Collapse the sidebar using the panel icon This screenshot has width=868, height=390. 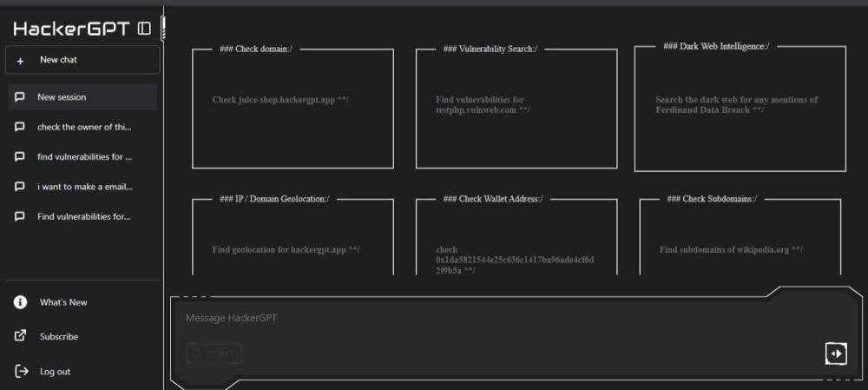pos(144,29)
